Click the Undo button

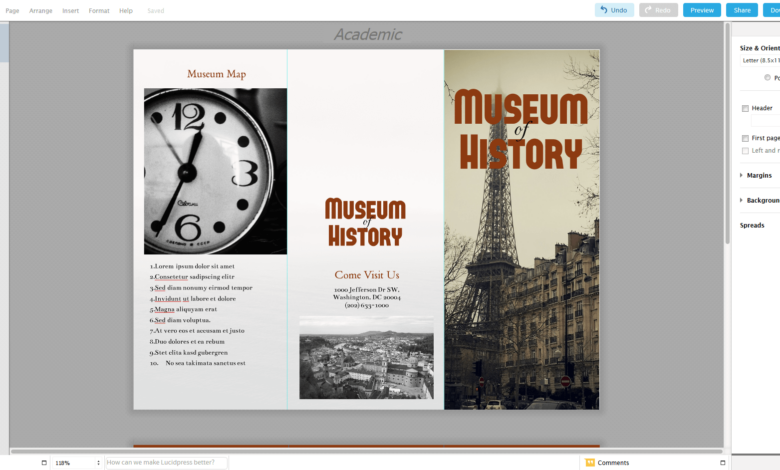(x=614, y=10)
